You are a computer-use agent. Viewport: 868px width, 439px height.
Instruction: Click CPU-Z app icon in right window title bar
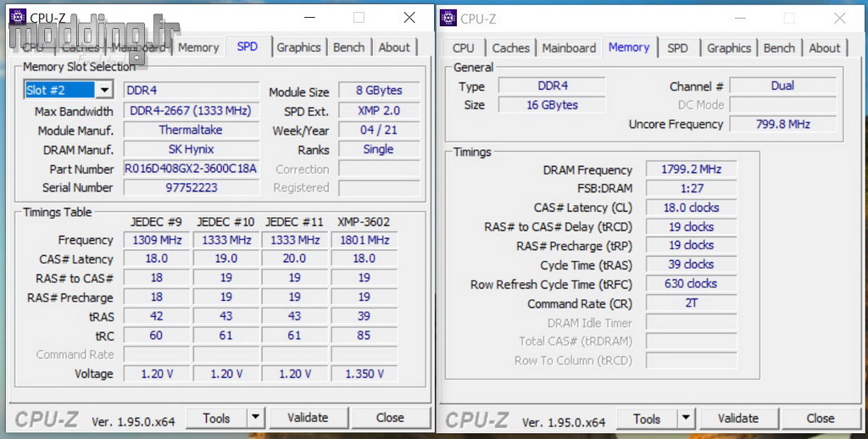coord(448,19)
